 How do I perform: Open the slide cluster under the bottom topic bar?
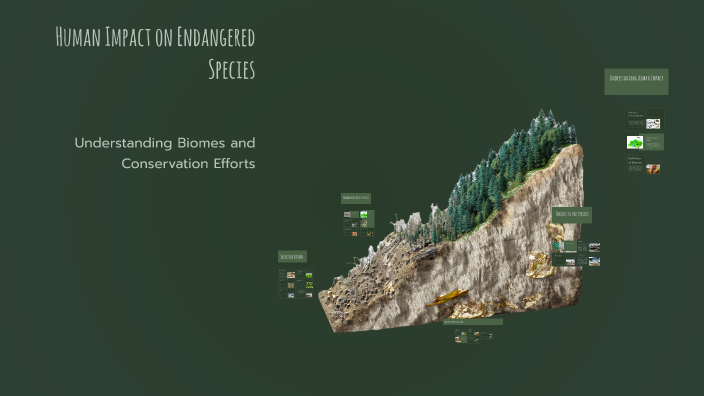[474, 335]
